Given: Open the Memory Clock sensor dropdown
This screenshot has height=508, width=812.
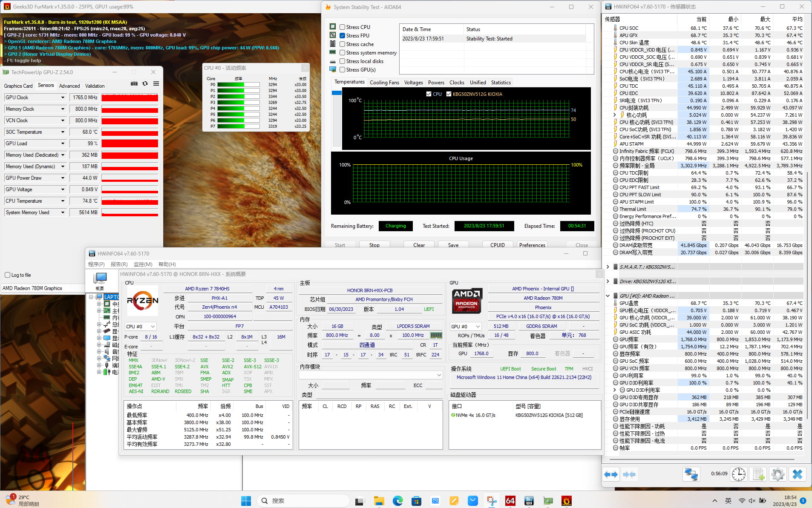Looking at the screenshot, I should tap(63, 109).
